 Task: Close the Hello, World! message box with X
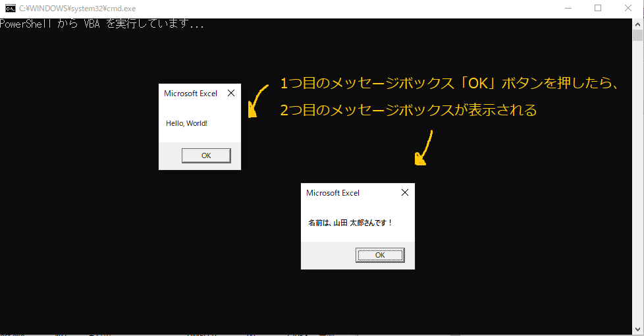(231, 94)
